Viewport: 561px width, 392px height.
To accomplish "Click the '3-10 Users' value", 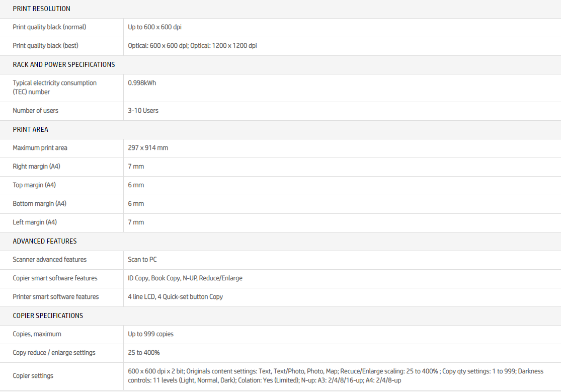I will click(x=143, y=111).
